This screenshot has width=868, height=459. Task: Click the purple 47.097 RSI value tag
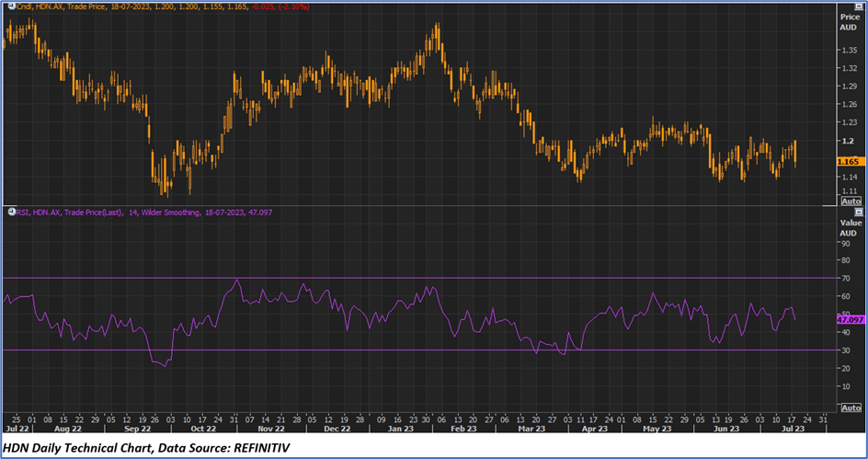click(x=849, y=318)
